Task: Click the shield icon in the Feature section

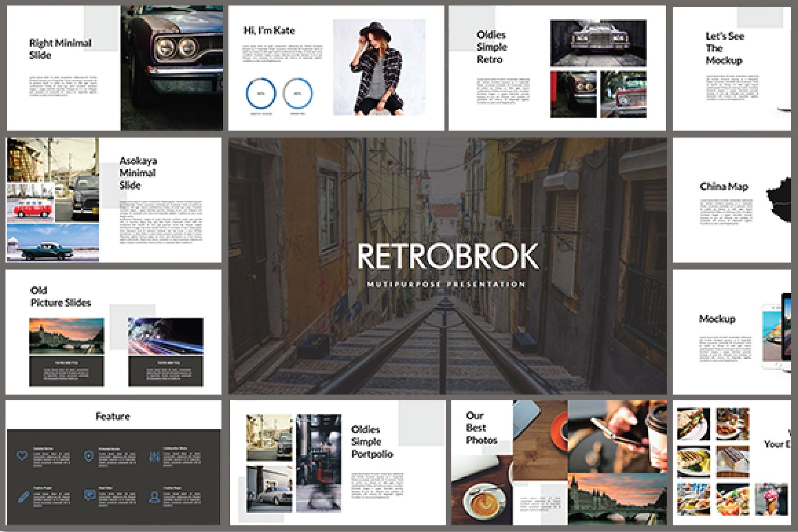Action: pyautogui.click(x=89, y=456)
